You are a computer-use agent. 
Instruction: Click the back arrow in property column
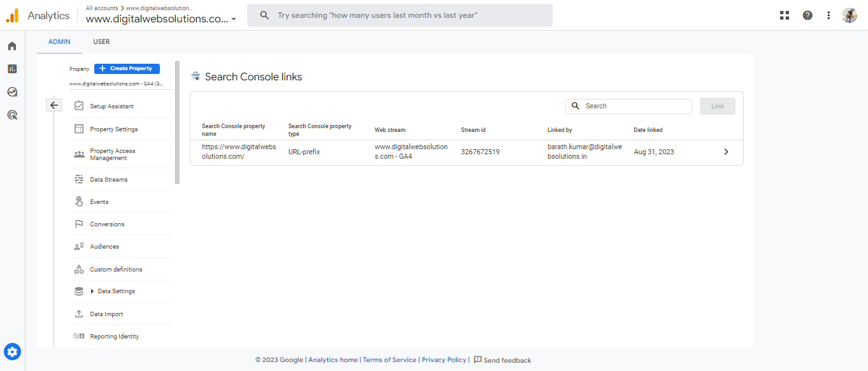pos(54,105)
